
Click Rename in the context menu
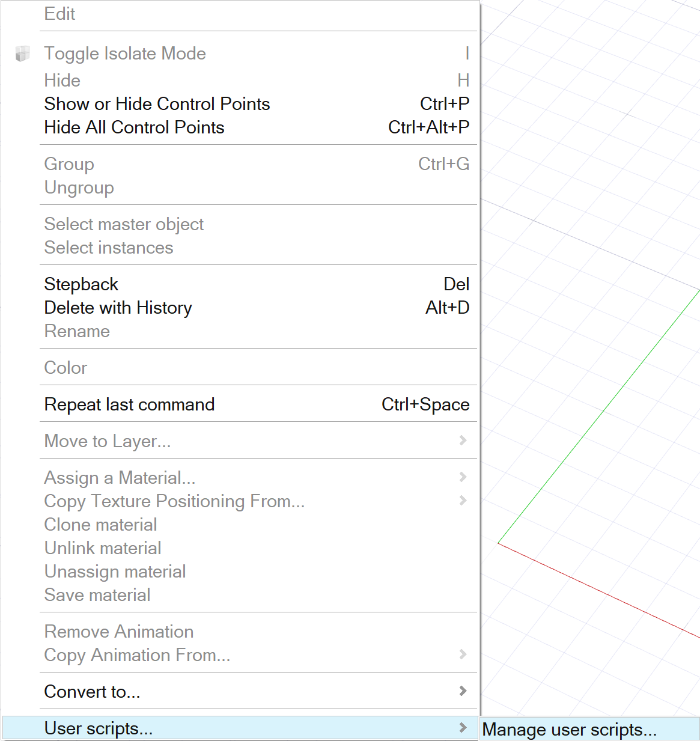[77, 331]
